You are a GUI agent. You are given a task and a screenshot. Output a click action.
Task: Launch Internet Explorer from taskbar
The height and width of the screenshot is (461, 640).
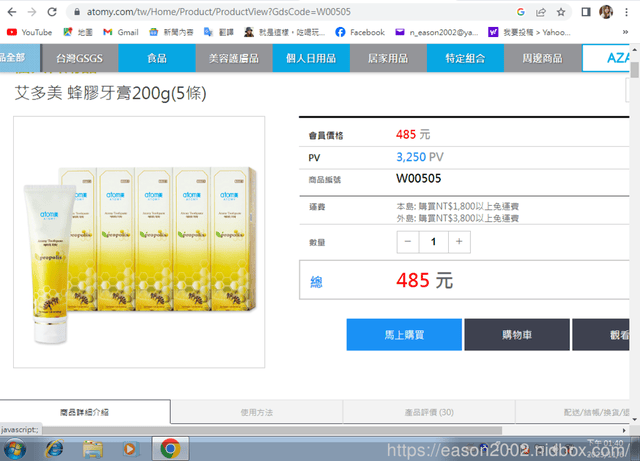pos(54,449)
